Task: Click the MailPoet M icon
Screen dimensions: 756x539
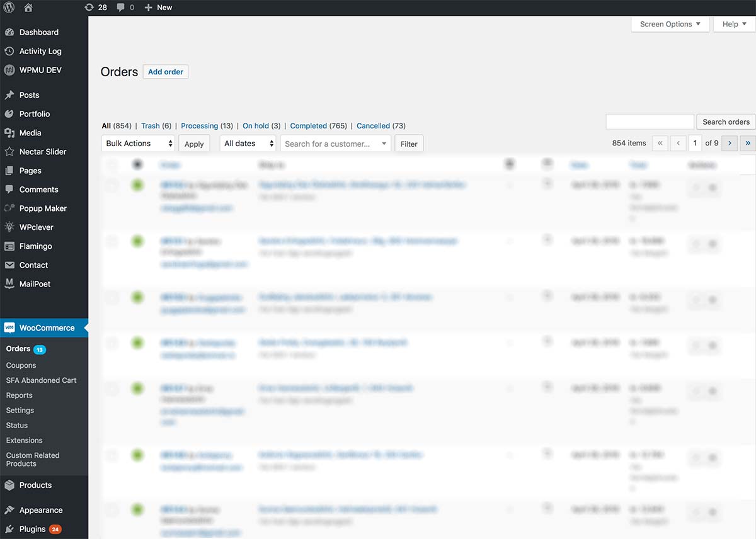Action: (9, 284)
